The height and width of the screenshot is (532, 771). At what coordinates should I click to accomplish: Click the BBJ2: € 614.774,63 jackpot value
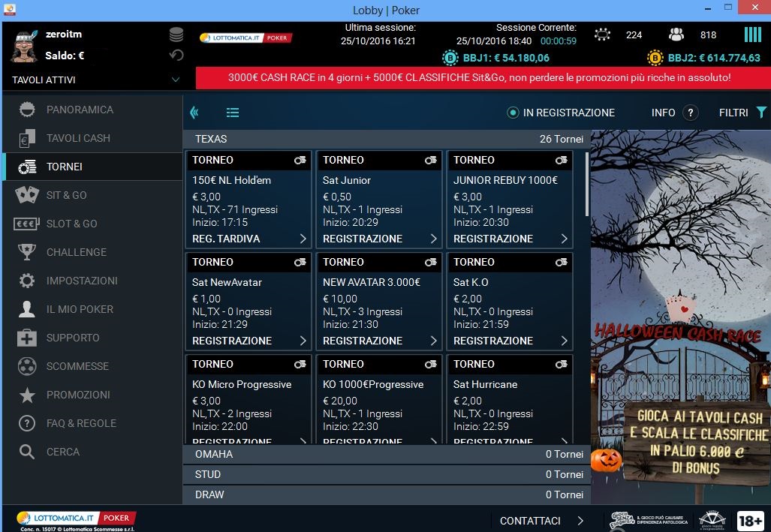click(x=713, y=58)
